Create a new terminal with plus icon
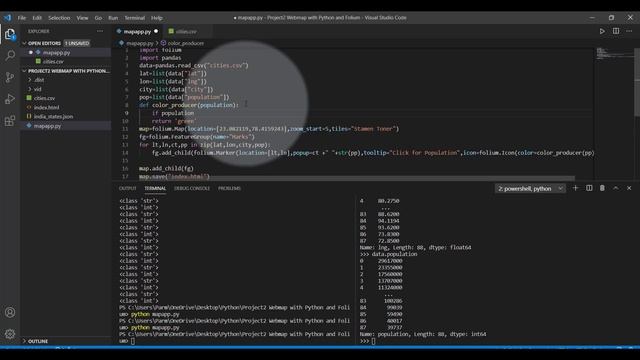Image resolution: width=640 pixels, height=360 pixels. 576,188
